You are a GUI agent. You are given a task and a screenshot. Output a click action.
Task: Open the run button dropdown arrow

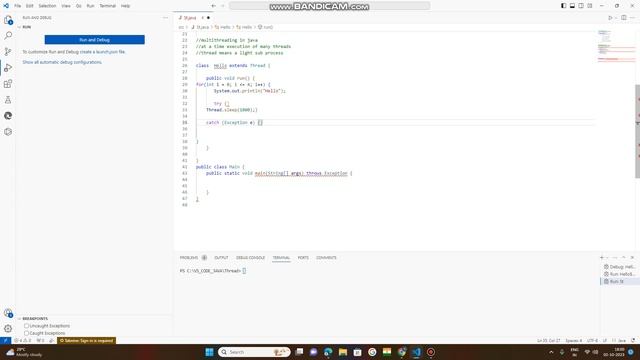click(616, 18)
